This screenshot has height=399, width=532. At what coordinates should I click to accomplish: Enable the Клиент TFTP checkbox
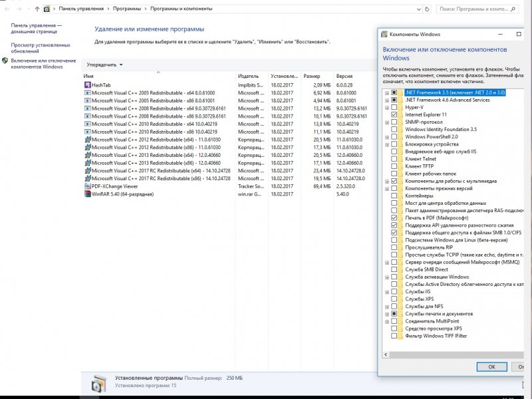coord(394,166)
